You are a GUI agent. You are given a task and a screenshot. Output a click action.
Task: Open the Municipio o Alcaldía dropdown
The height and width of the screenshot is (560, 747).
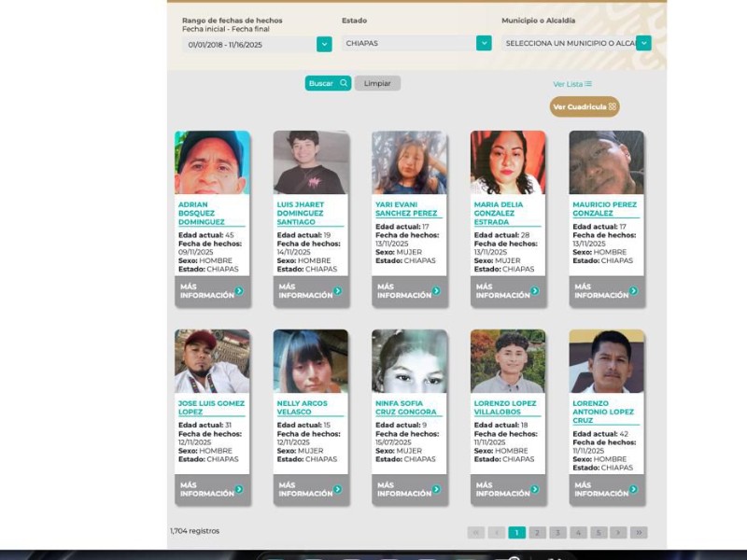(x=643, y=43)
